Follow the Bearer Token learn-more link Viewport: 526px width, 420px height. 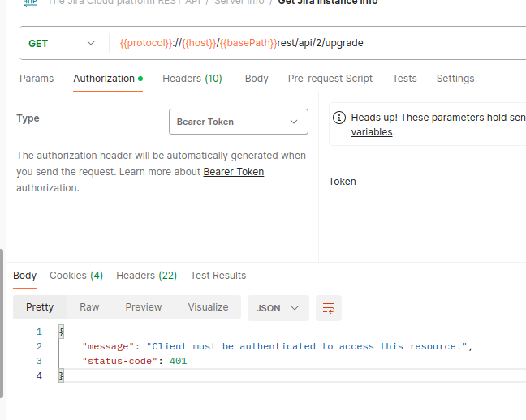click(x=234, y=172)
